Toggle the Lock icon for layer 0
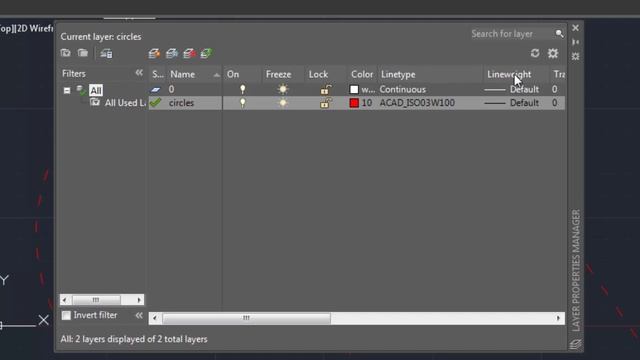Viewport: 640px width, 360px height. (325, 89)
